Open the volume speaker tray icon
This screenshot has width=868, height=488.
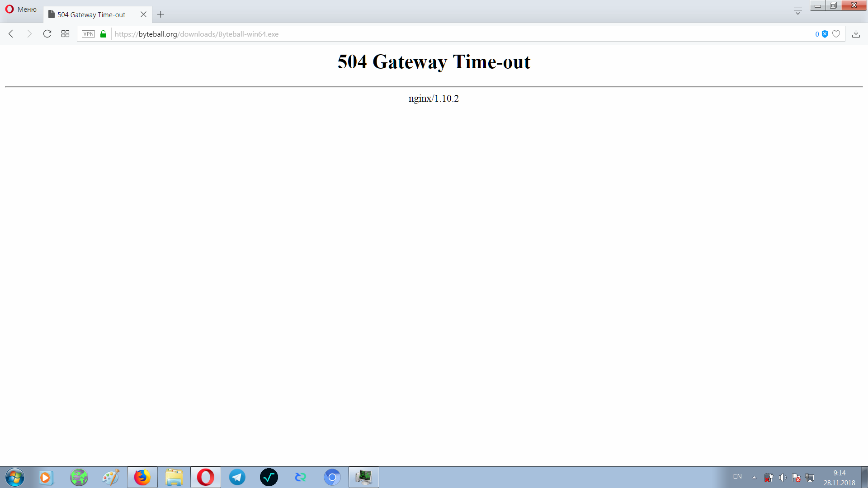tap(783, 478)
